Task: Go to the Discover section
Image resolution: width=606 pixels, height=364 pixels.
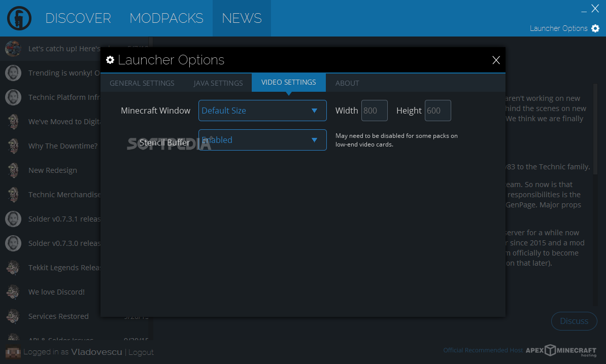Action: pyautogui.click(x=78, y=18)
